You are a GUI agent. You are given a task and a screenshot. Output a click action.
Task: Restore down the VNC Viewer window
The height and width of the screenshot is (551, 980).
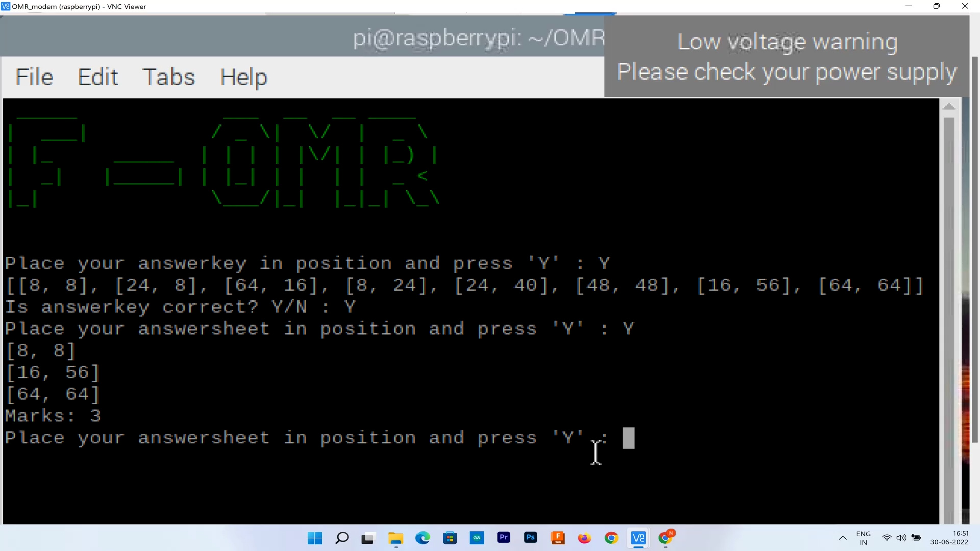(x=937, y=6)
